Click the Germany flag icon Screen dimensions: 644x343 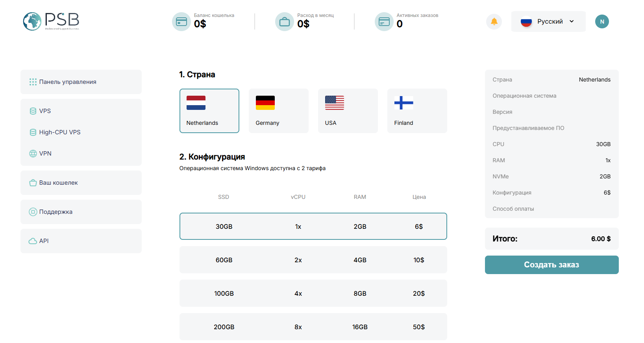click(x=265, y=103)
